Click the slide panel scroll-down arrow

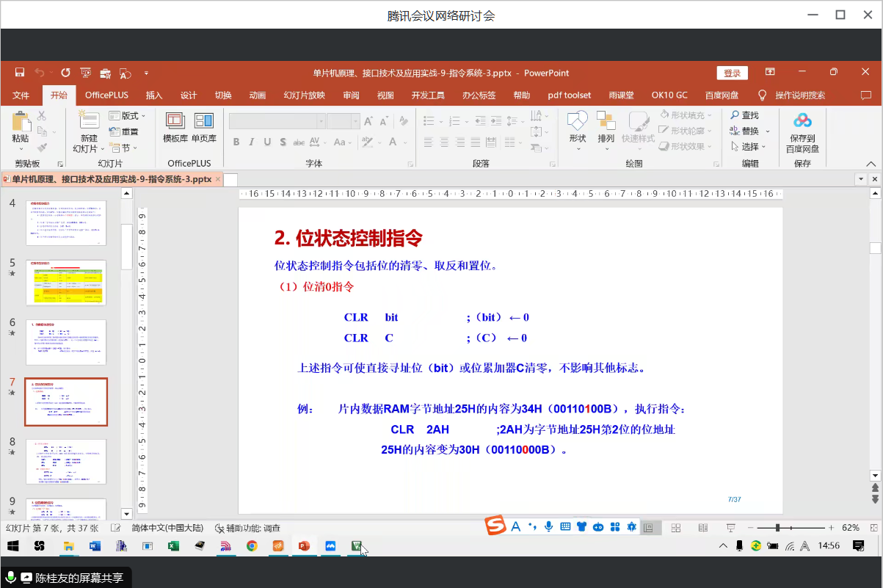coord(126,514)
